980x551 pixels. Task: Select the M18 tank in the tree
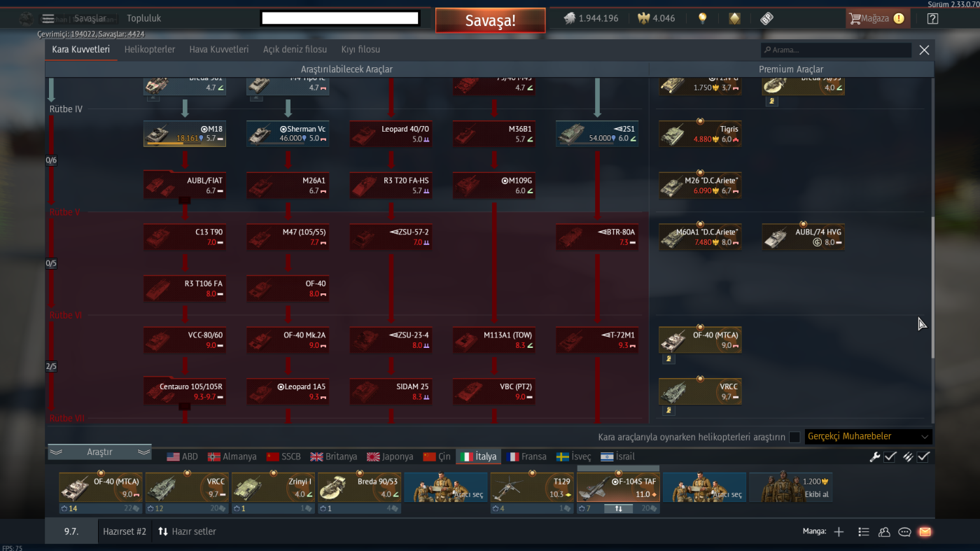(185, 134)
